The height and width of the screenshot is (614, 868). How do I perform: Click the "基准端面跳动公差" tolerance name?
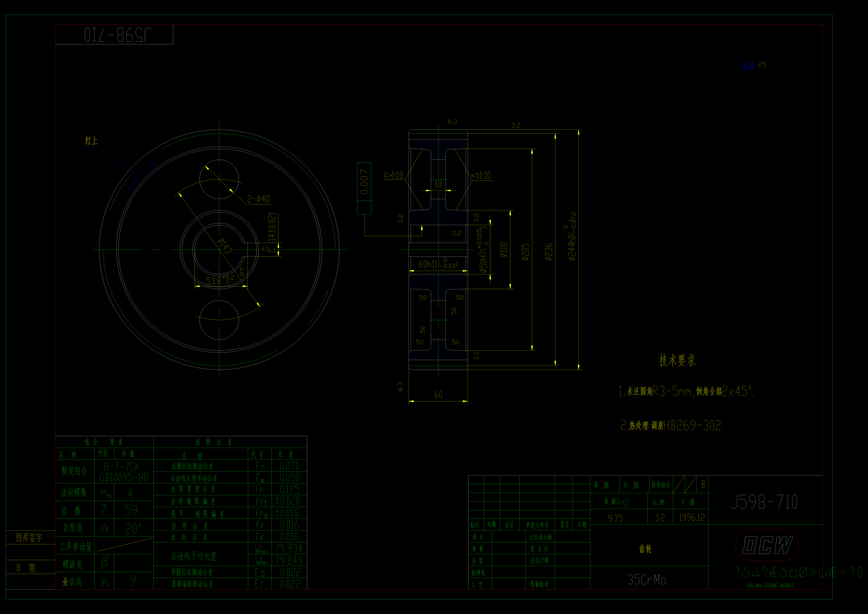coord(192,584)
